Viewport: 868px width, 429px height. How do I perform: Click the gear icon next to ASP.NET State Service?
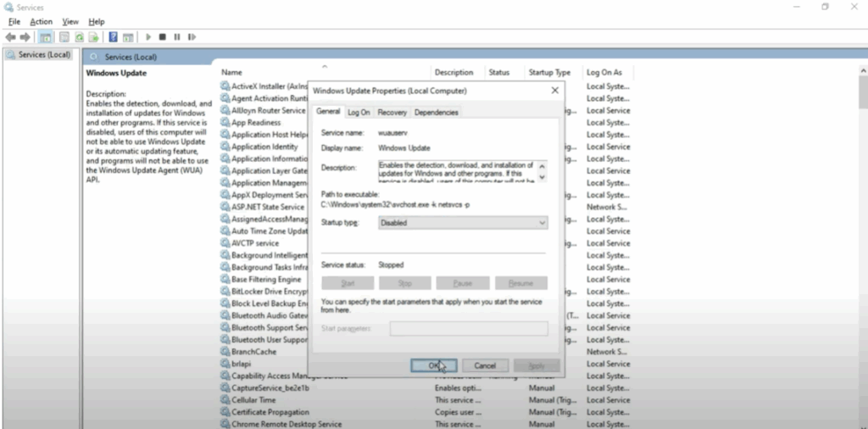point(225,207)
